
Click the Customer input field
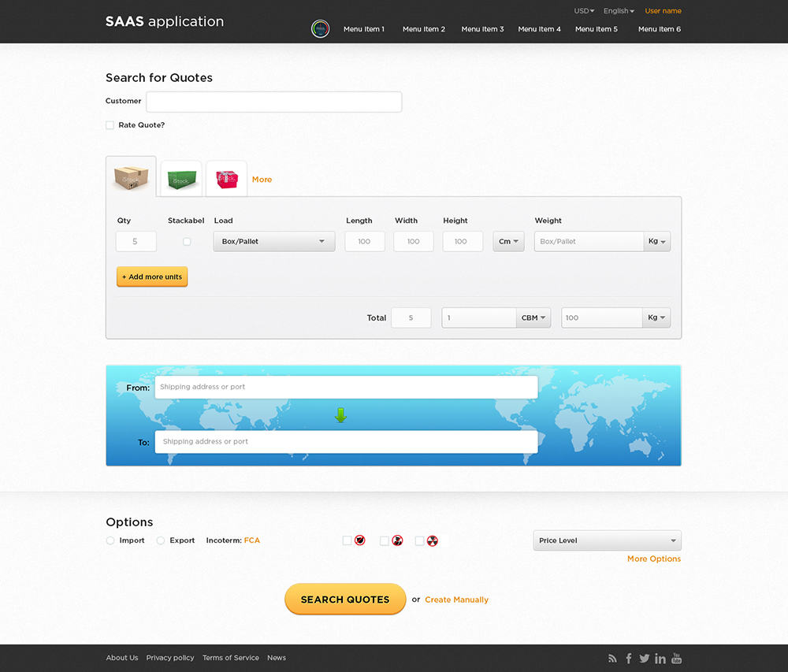point(274,102)
